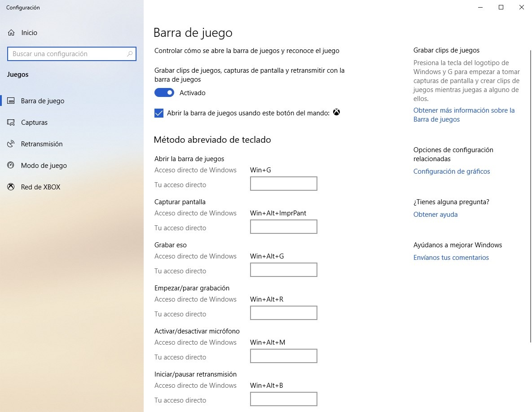532x412 pixels.
Task: Turn off the game bar recording toggle
Action: (x=164, y=92)
